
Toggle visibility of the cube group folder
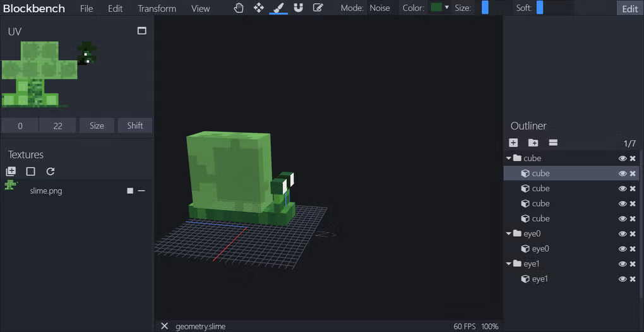[x=622, y=158]
